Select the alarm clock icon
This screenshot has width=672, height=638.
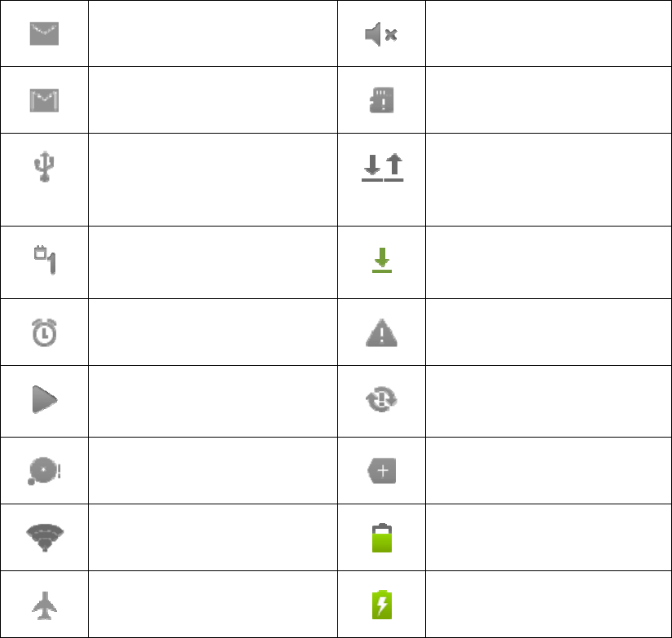(44, 332)
